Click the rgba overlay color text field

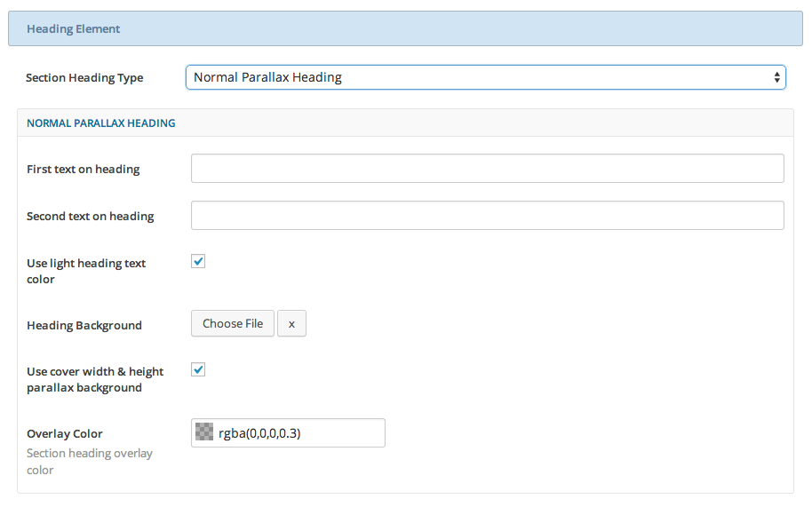pyautogui.click(x=298, y=433)
